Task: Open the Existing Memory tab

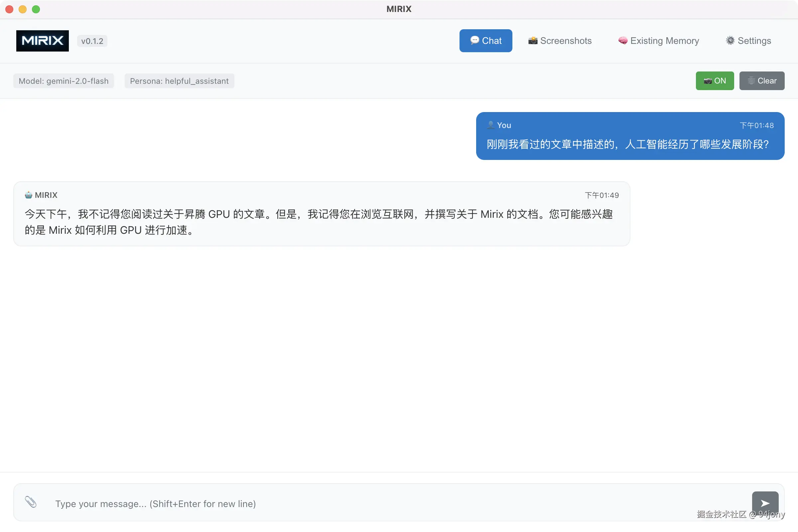Action: pos(658,41)
